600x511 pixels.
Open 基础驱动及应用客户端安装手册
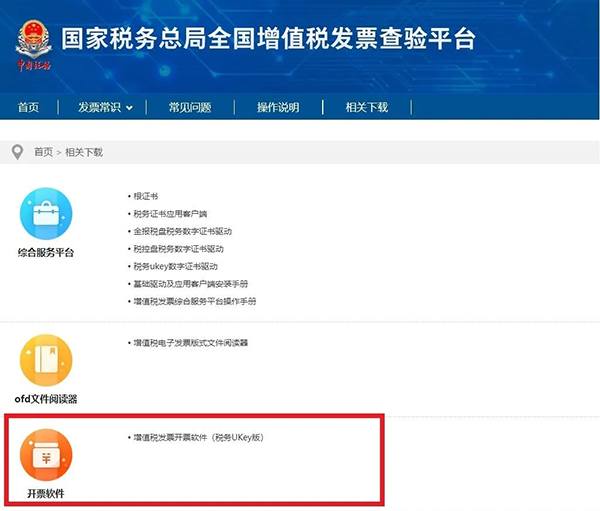coord(191,284)
